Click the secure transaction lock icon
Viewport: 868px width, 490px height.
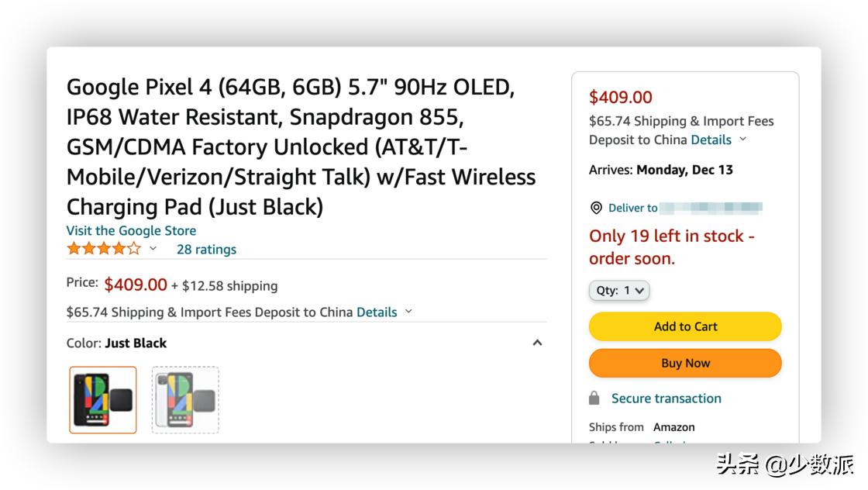[x=594, y=399]
